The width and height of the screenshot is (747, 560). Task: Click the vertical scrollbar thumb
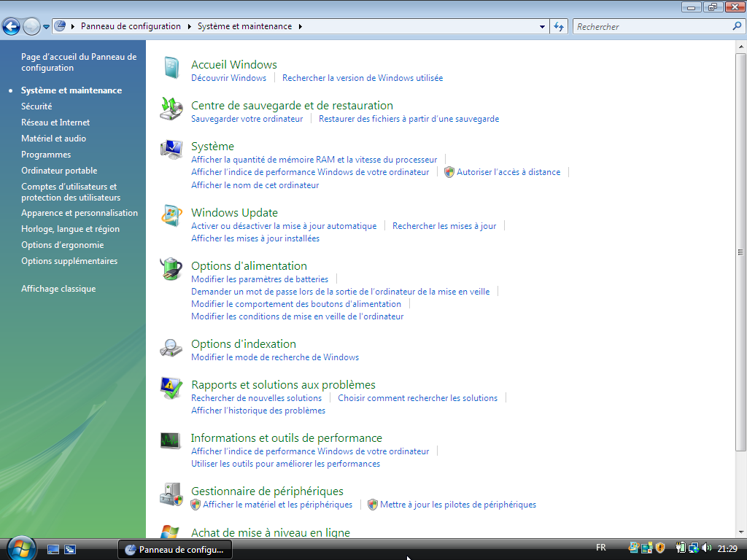pyautogui.click(x=741, y=252)
